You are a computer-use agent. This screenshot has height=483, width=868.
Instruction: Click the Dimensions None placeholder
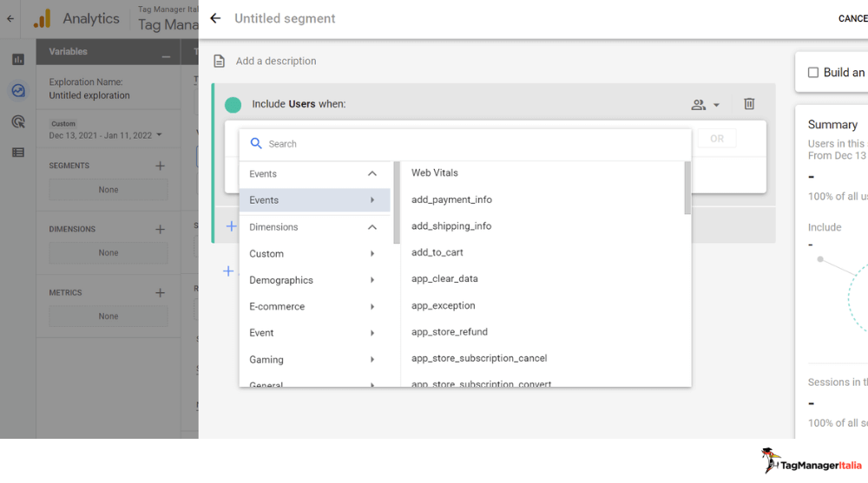[108, 253]
